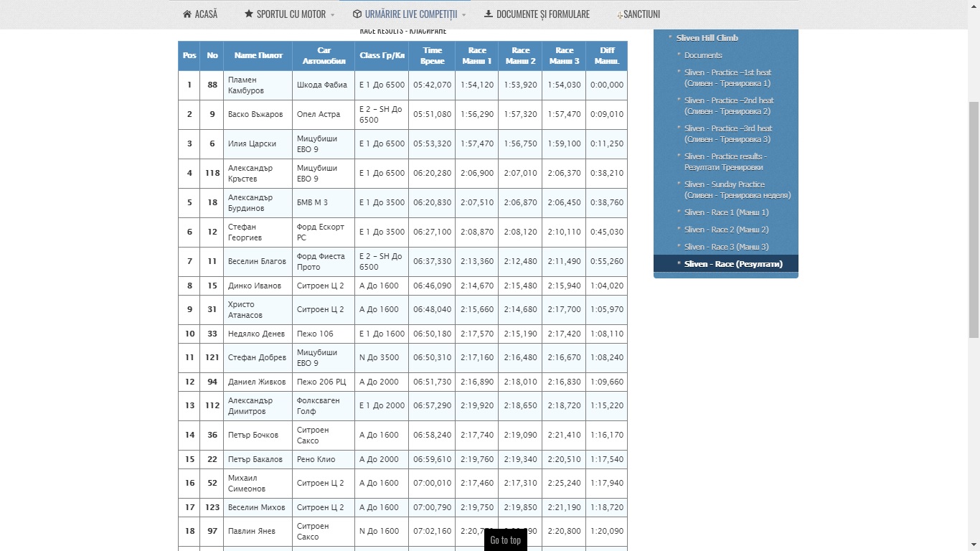Open Sliven Sunday Practice link
This screenshot has height=551, width=980.
pos(737,189)
